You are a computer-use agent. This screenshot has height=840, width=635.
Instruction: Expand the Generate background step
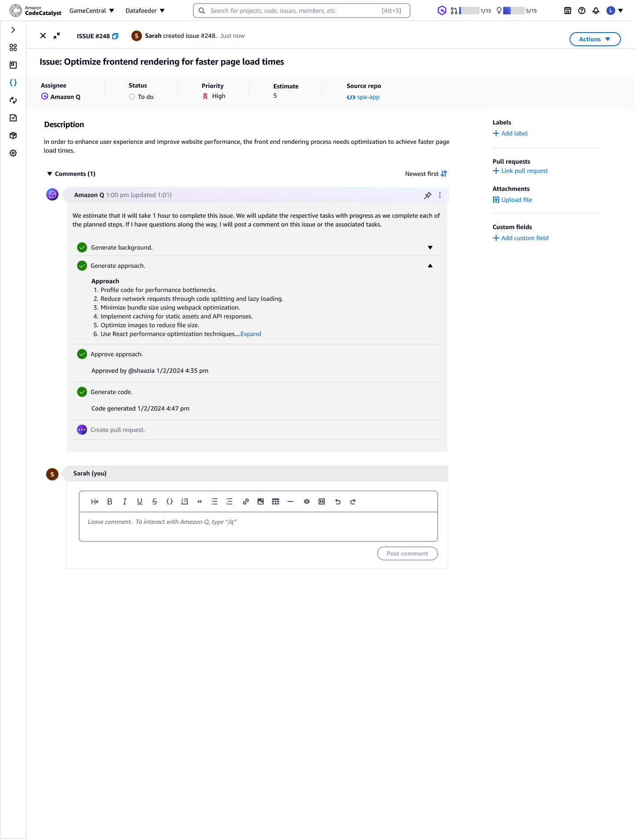pos(430,248)
